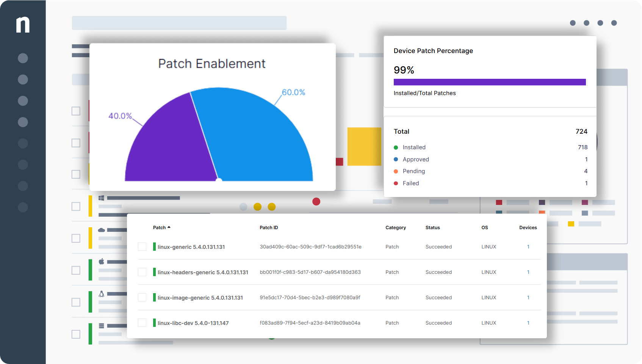Click the Failed status legend entry
The width and height of the screenshot is (642, 364).
tap(411, 183)
